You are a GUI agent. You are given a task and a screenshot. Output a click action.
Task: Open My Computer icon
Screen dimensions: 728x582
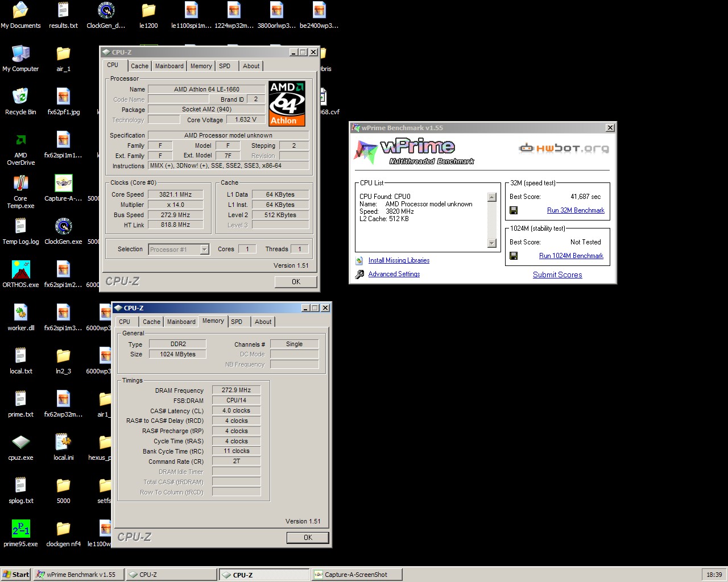point(20,59)
